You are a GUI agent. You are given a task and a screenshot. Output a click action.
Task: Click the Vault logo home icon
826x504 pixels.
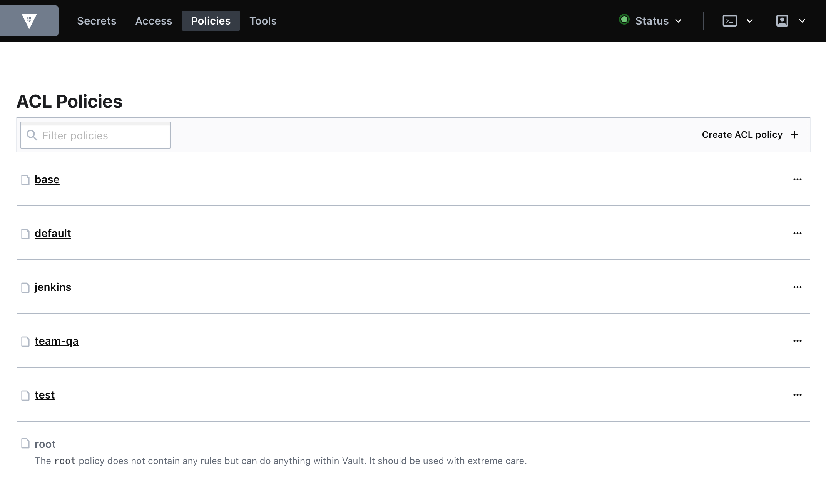click(29, 21)
